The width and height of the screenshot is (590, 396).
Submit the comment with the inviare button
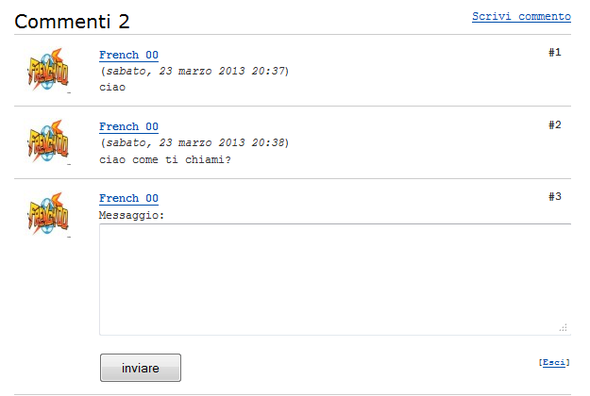coord(140,367)
